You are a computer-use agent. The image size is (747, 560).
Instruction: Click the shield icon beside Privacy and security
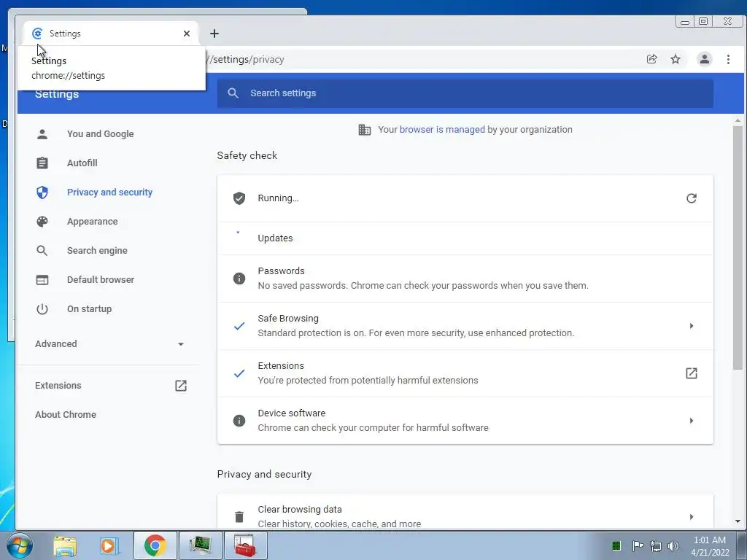[42, 192]
